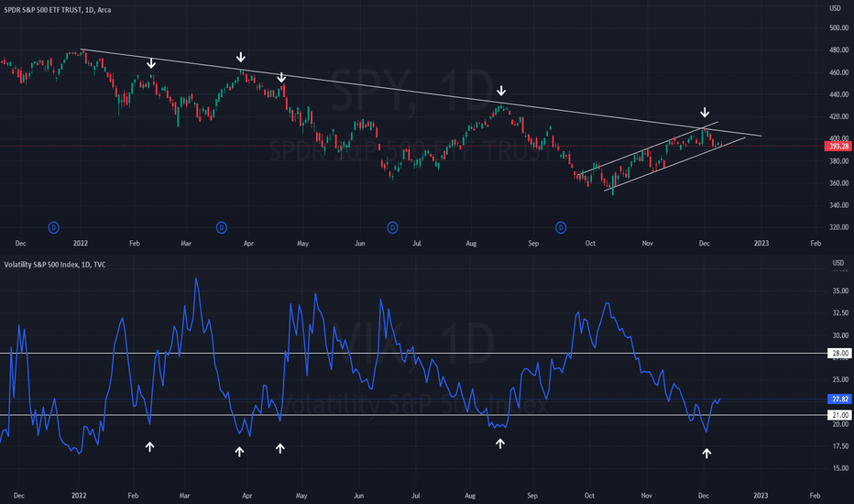Image resolution: width=854 pixels, height=504 pixels.
Task: Click the Aug label on bottom VIX time axis
Action: coord(470,496)
